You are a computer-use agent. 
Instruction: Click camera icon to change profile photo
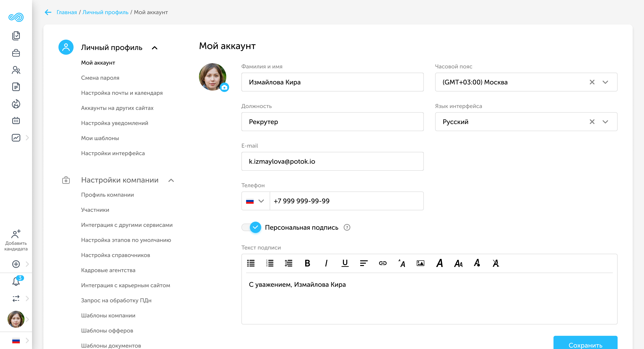(x=224, y=87)
